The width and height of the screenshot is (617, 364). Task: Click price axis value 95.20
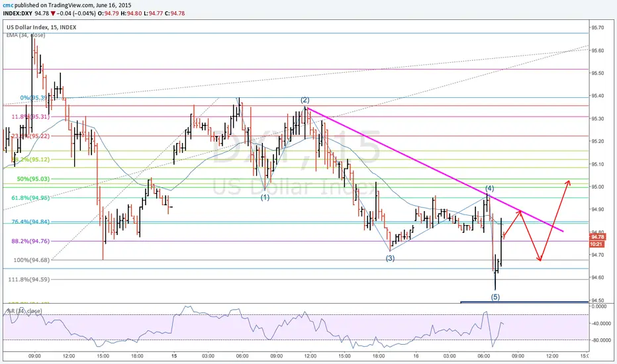point(598,141)
